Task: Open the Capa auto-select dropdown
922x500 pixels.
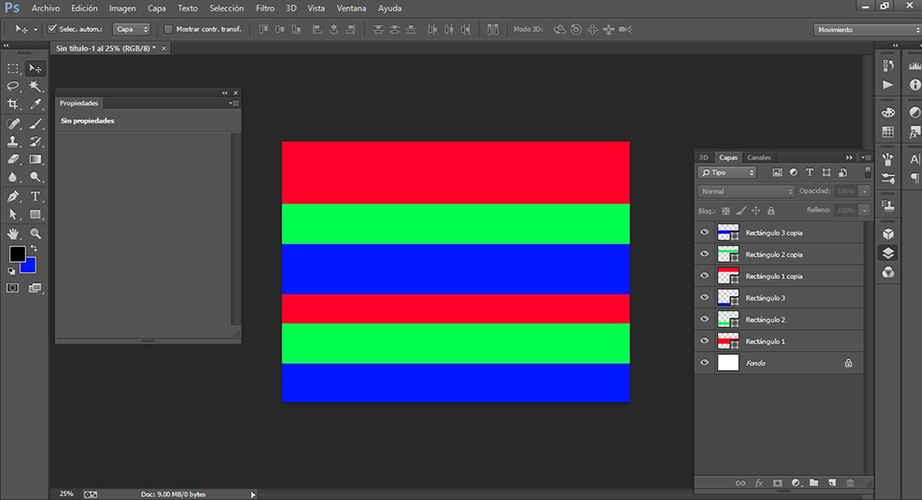Action: (x=132, y=29)
